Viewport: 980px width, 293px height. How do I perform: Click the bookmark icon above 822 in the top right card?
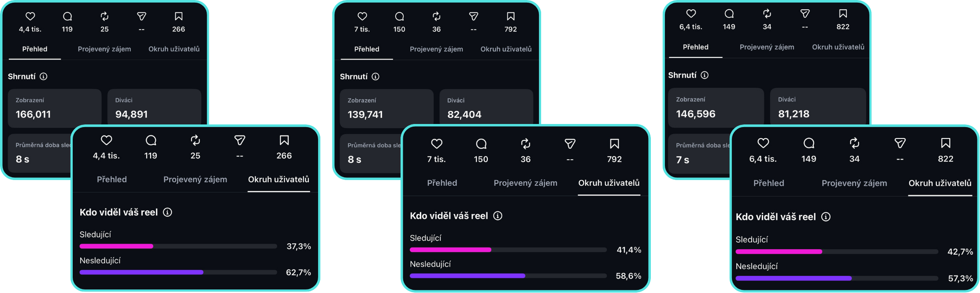843,14
